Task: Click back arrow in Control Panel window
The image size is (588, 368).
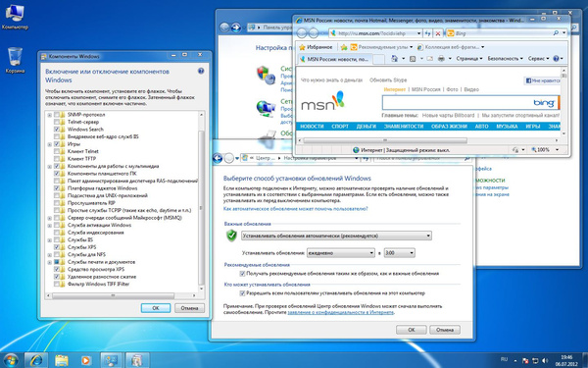Action: (x=224, y=27)
